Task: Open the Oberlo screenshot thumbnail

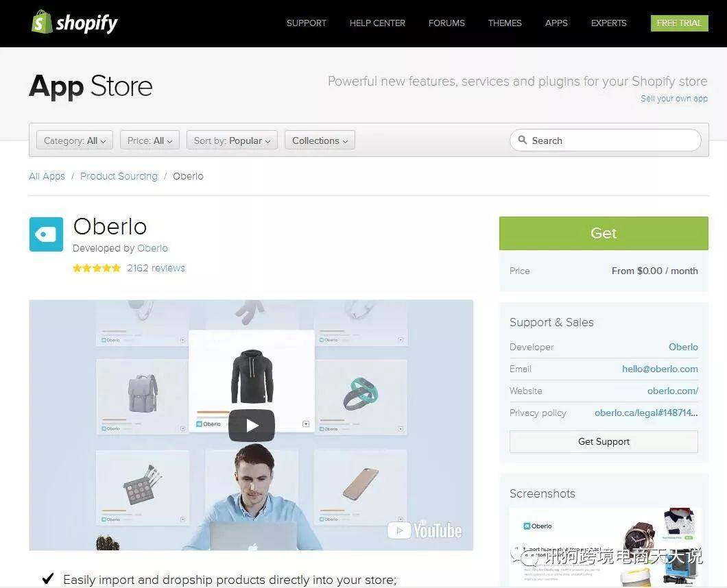Action: [606, 547]
